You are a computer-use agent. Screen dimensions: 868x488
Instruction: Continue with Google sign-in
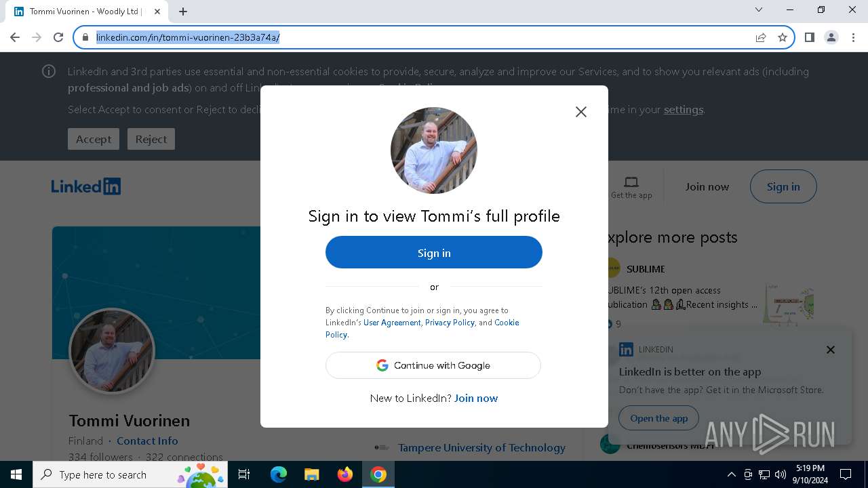coord(433,365)
